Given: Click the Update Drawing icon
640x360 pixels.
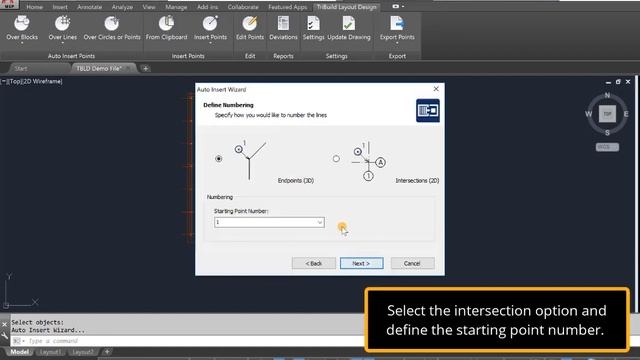Looking at the screenshot, I should coord(349,24).
